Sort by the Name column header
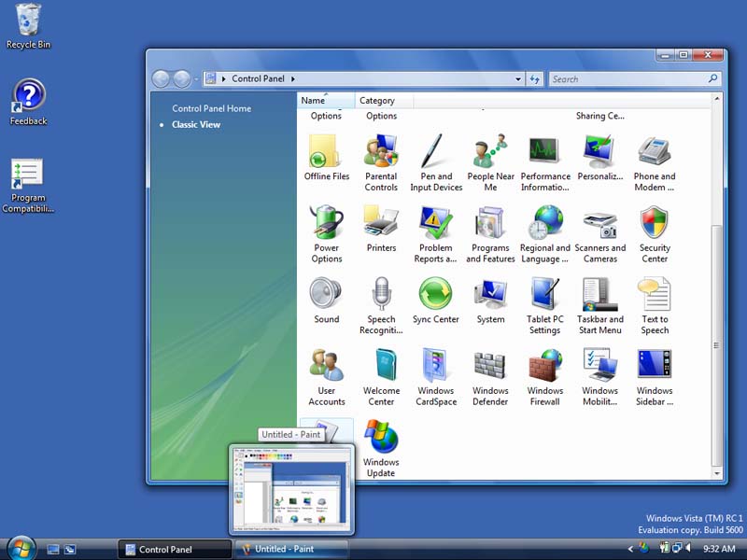Image resolution: width=747 pixels, height=560 pixels. click(x=326, y=101)
